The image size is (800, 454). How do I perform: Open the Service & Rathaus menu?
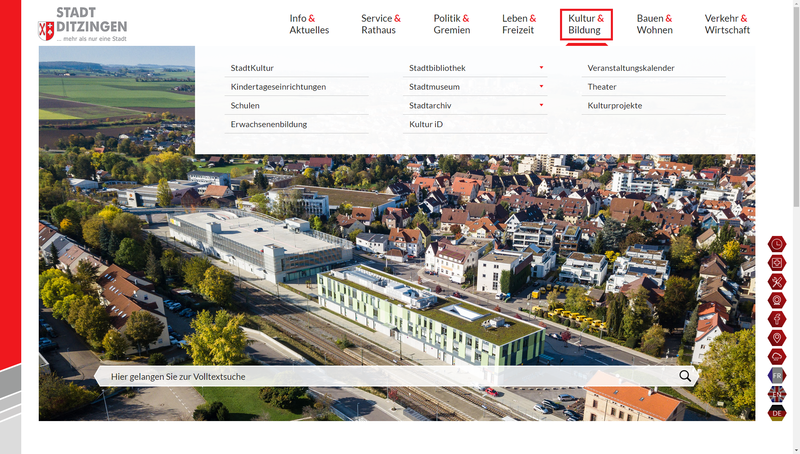point(381,24)
